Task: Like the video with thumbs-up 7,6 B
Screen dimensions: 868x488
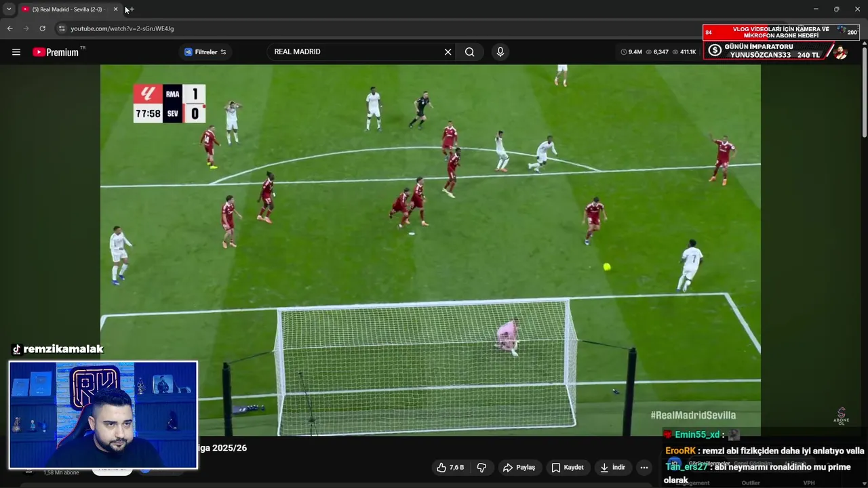Action: coord(450,468)
